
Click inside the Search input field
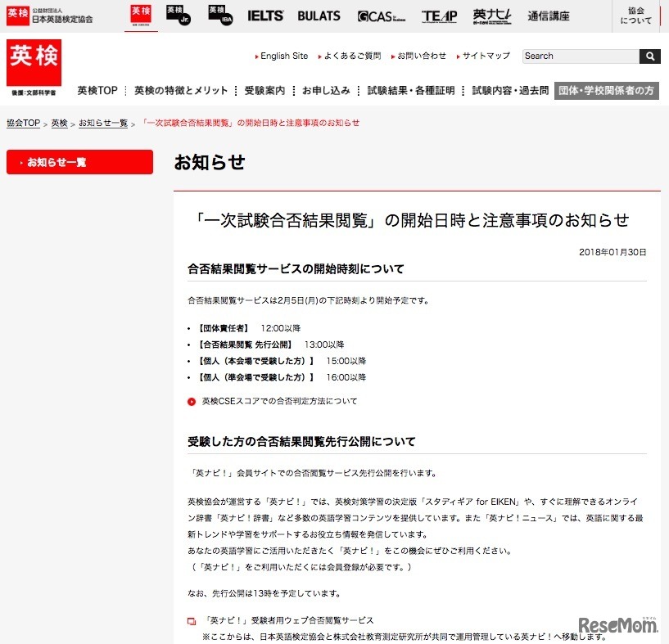coord(581,56)
